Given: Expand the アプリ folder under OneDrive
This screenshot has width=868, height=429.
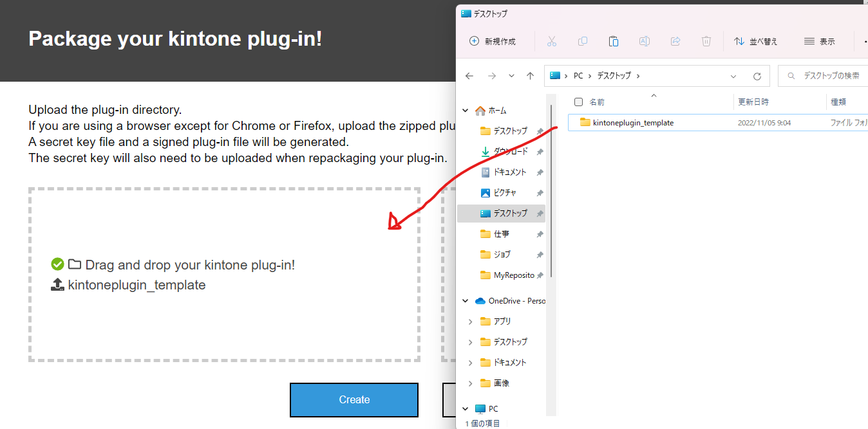Looking at the screenshot, I should coord(471,322).
